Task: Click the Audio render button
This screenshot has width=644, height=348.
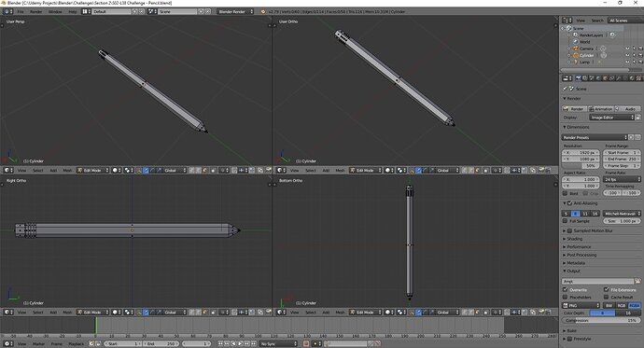Action: click(627, 109)
